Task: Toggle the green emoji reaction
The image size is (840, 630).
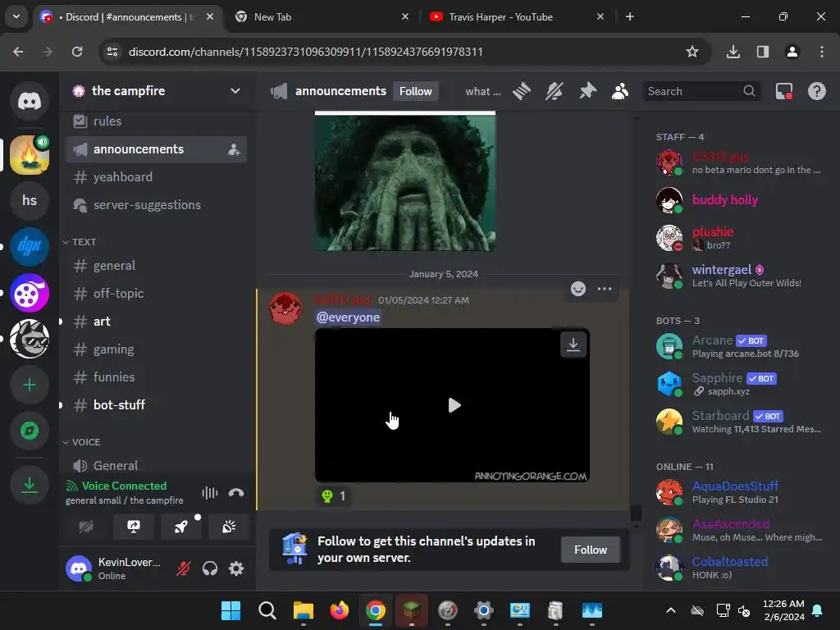Action: click(334, 496)
